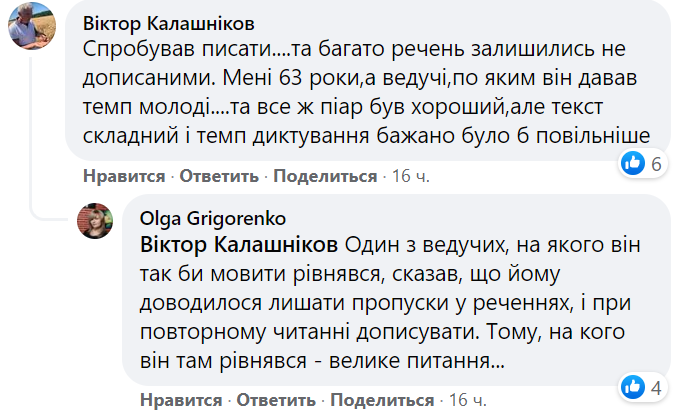The image size is (689, 417).
Task: Click the like reaction icon on Віктор's comment
Action: (x=633, y=164)
